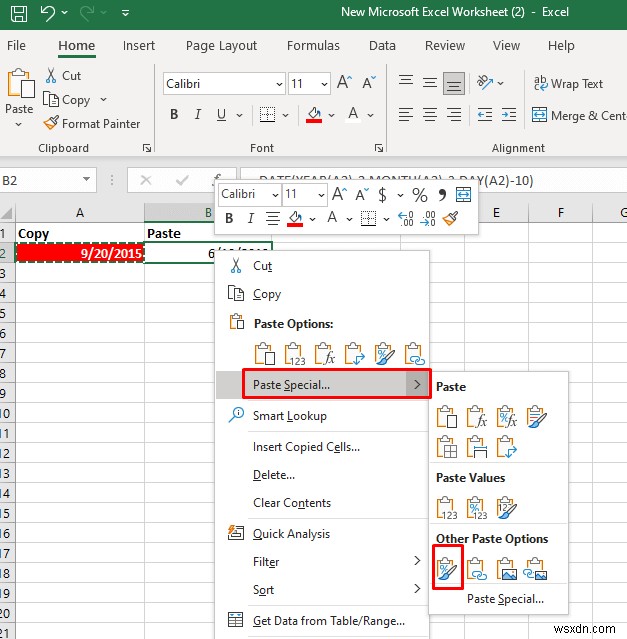Click the Merge & Center button
The height and width of the screenshot is (639, 627).
579,115
